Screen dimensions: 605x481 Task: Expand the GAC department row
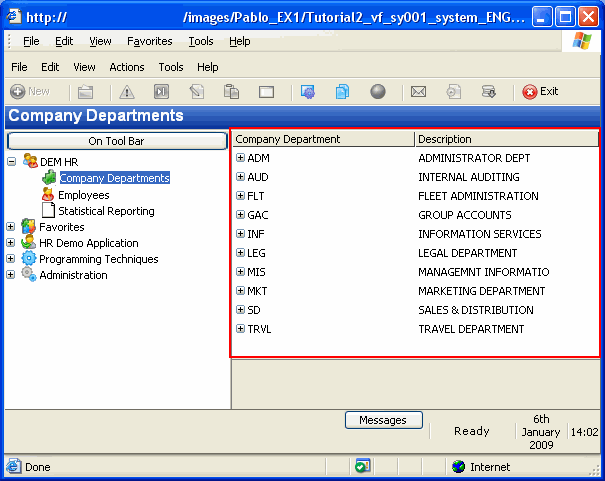[240, 214]
